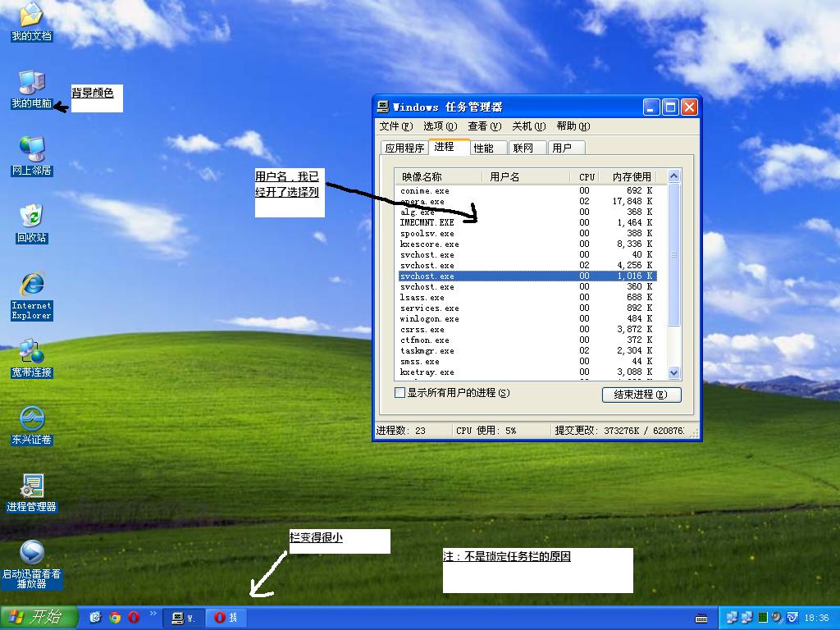The width and height of the screenshot is (840, 630).
Task: Click the first network tray icon
Action: click(732, 618)
